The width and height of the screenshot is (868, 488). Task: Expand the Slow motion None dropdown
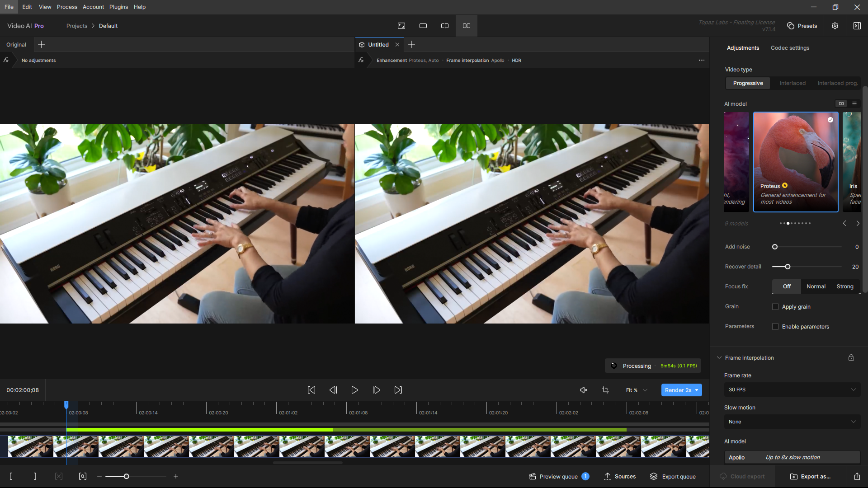[x=792, y=422]
